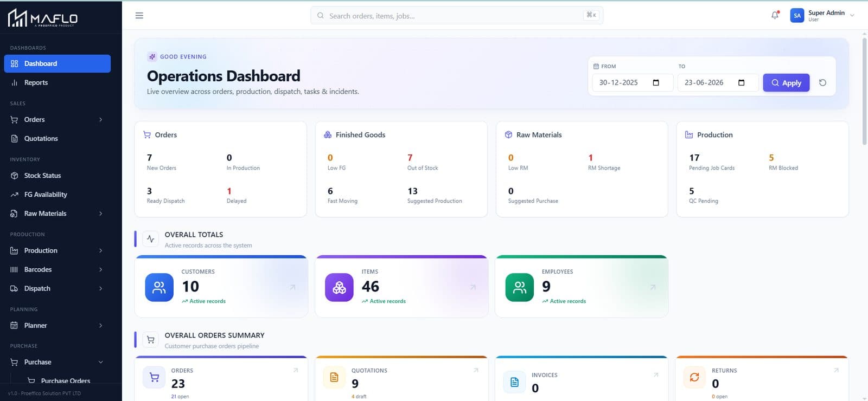Open Invoices card arrow icon
The image size is (868, 401).
click(656, 374)
